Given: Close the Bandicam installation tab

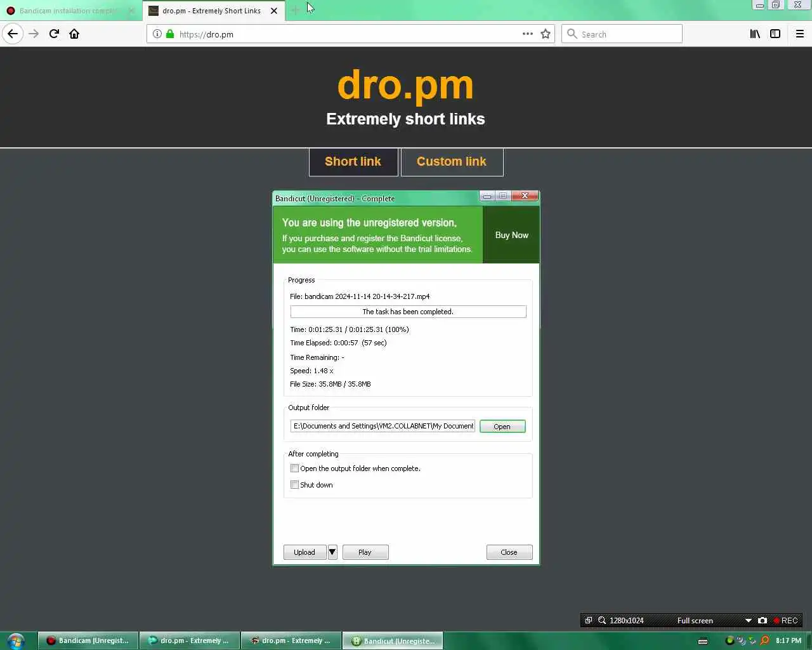Looking at the screenshot, I should pos(131,11).
